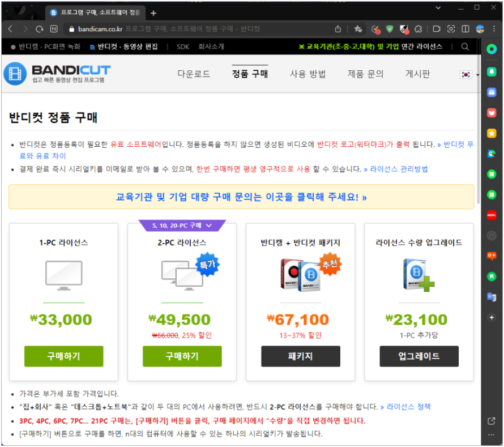Click the screen capture icon in toolbar

point(451,29)
